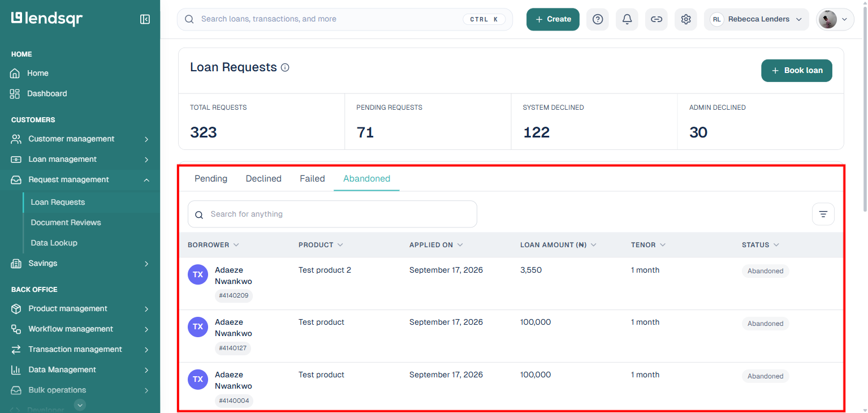Click the Savings icon in sidebar
868x413 pixels.
coord(16,264)
